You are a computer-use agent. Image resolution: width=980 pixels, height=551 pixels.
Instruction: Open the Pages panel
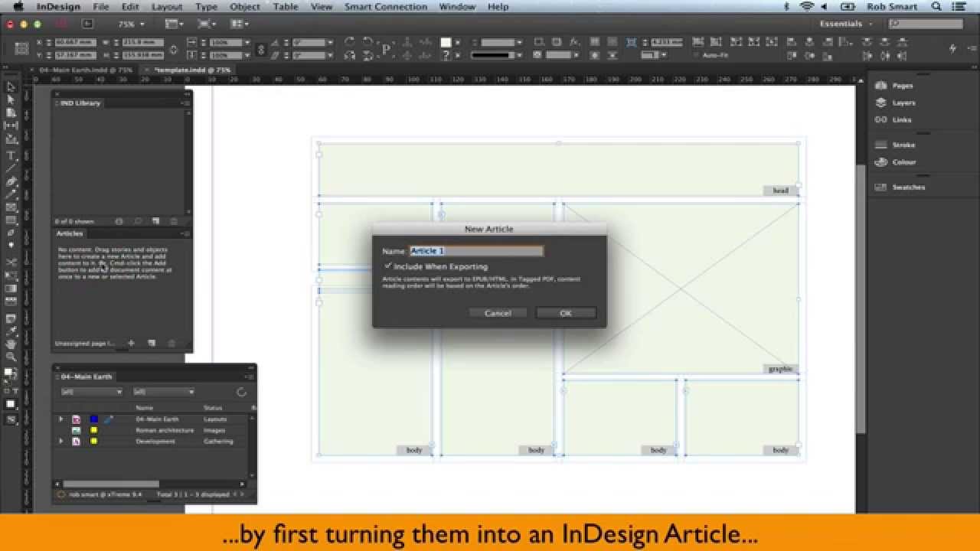(x=903, y=86)
